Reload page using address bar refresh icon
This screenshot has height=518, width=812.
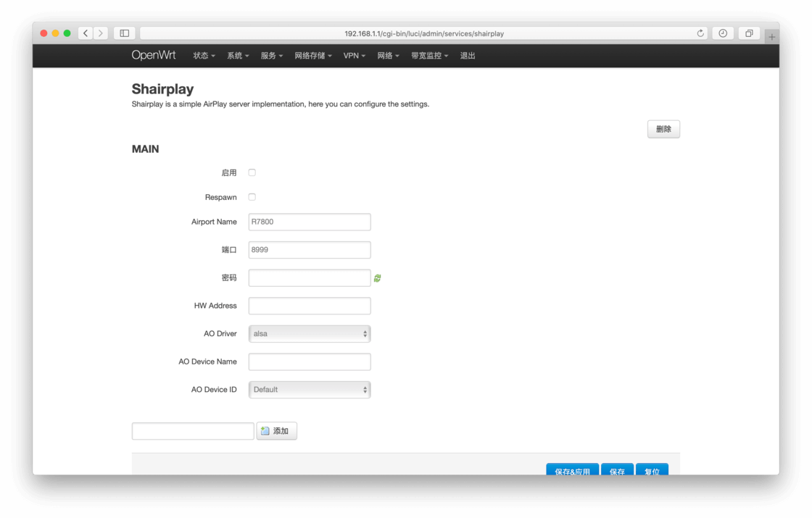[x=700, y=33]
